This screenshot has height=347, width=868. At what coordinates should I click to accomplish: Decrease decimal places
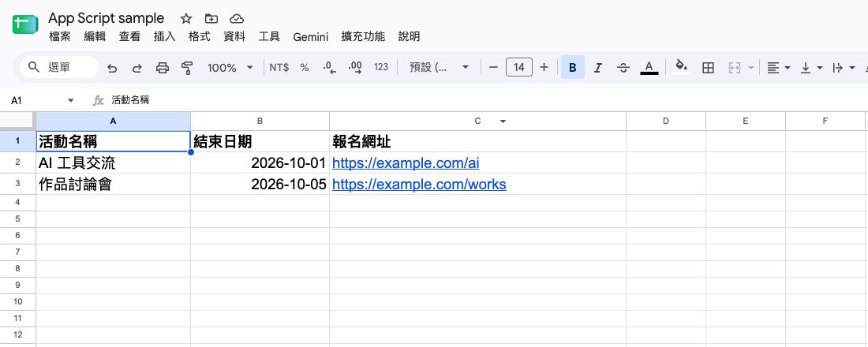329,68
